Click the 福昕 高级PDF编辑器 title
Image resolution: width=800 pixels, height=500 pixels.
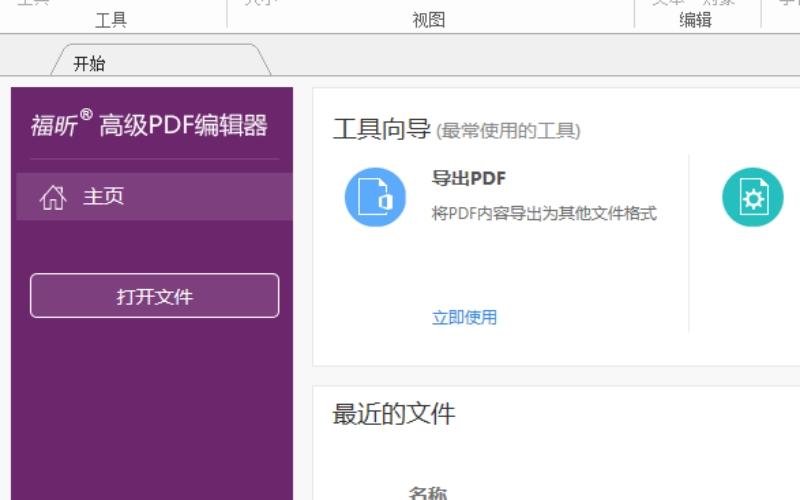149,124
